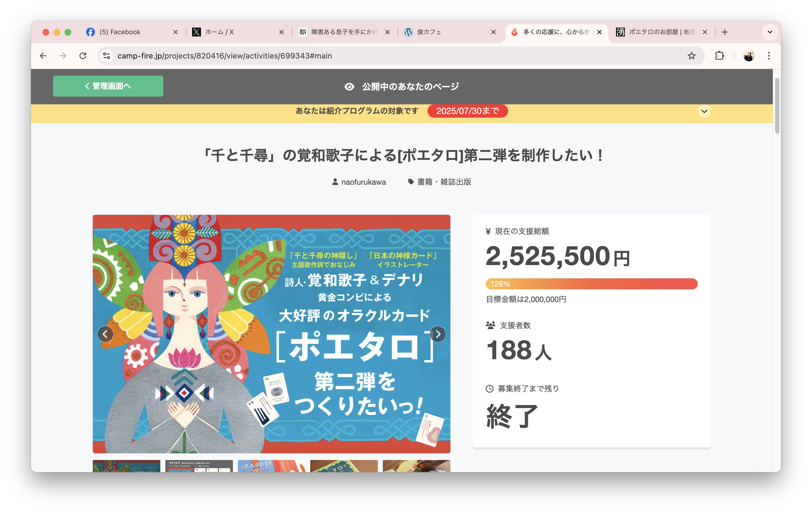Open the tab search dropdown arrow

point(769,32)
